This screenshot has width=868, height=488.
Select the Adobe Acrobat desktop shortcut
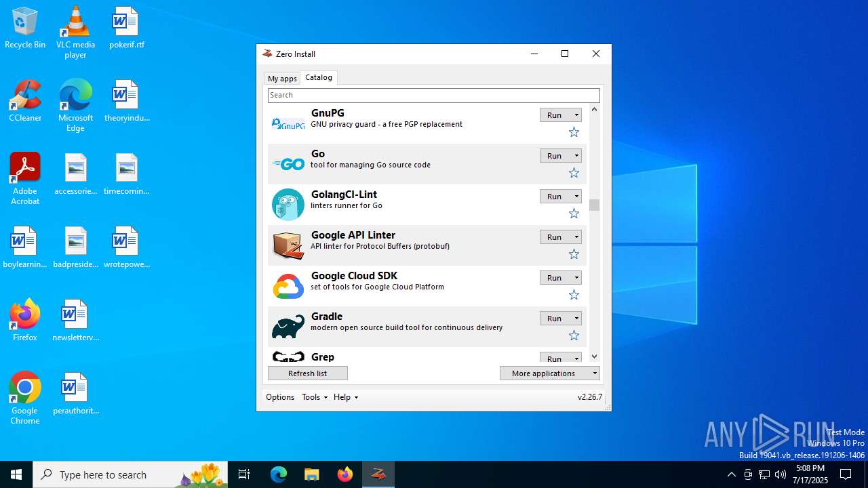pos(25,179)
